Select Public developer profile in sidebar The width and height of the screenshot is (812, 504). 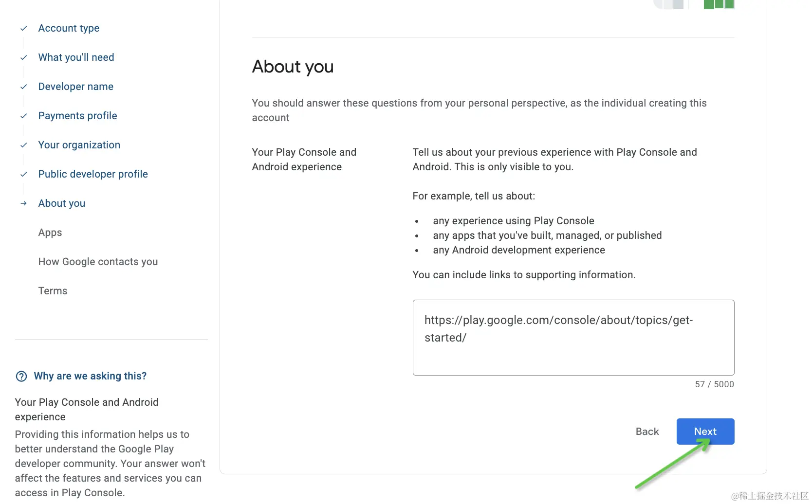(x=93, y=174)
